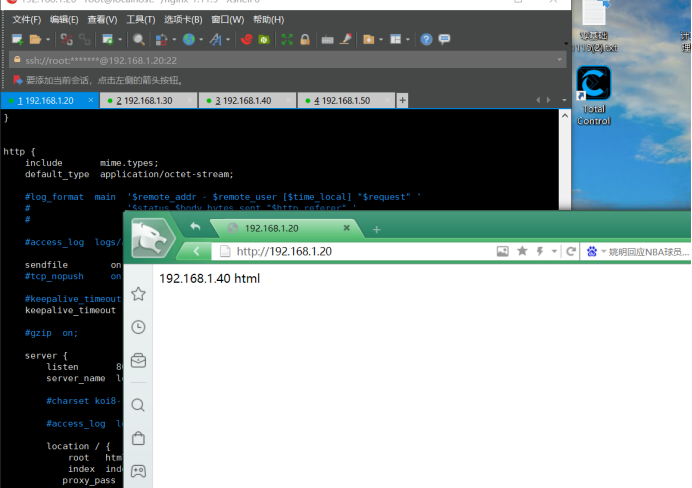Viewport: 692px width, 488px height.
Task: Switch to session tab 4 192.168.1.50
Action: 346,101
